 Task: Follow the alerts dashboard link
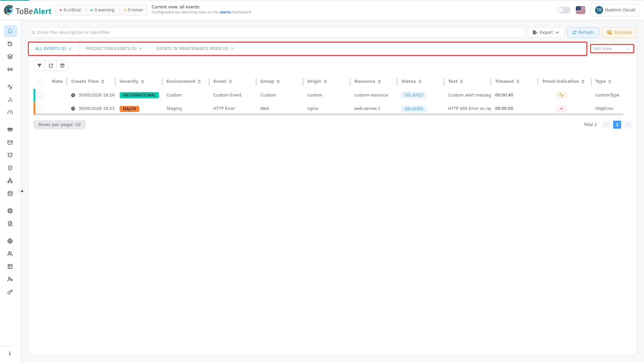click(x=225, y=12)
